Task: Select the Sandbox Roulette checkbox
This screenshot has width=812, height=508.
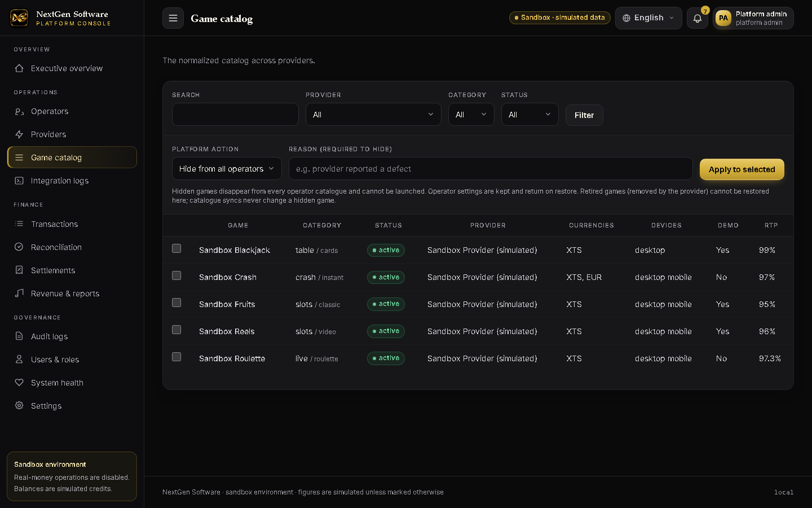Action: (176, 357)
